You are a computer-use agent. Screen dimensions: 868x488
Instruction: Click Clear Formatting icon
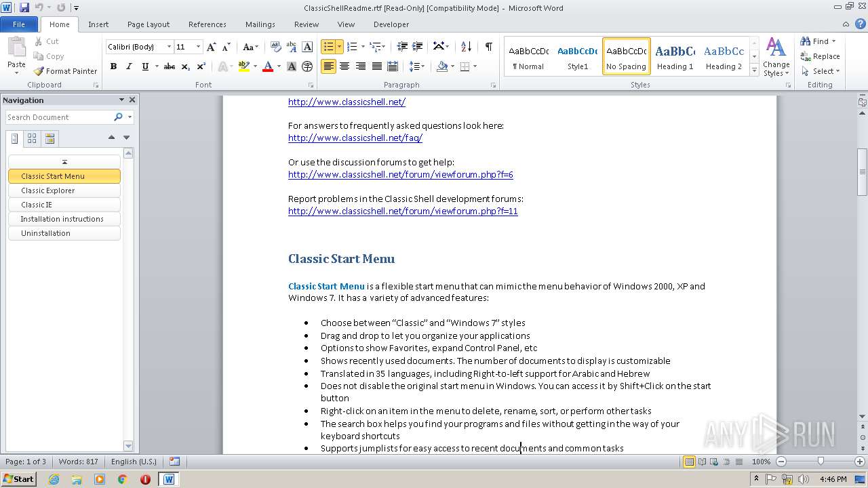(x=276, y=47)
